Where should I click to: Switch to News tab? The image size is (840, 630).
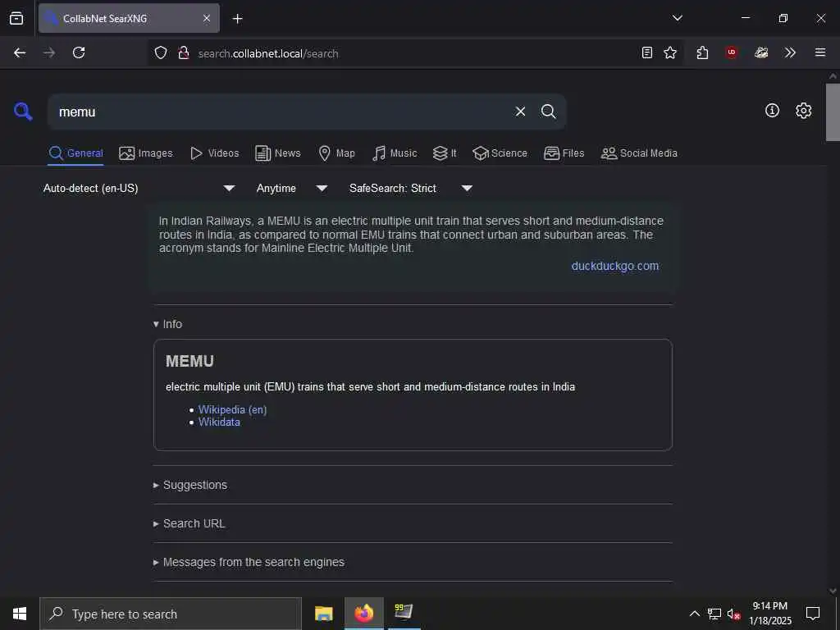coord(278,153)
